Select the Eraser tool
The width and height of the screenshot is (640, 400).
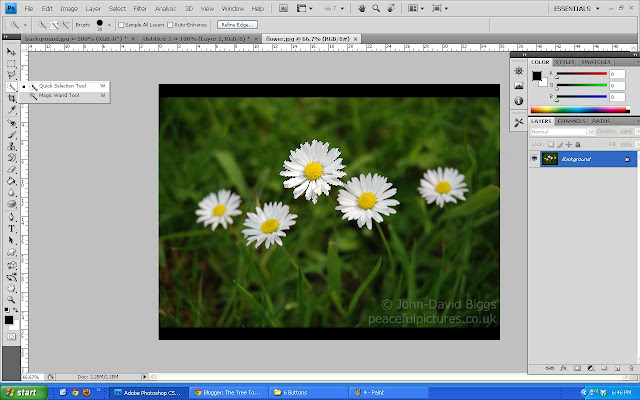[x=11, y=168]
